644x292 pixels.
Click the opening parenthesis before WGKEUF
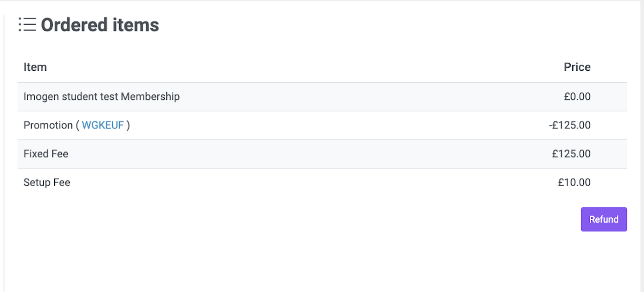tap(78, 125)
